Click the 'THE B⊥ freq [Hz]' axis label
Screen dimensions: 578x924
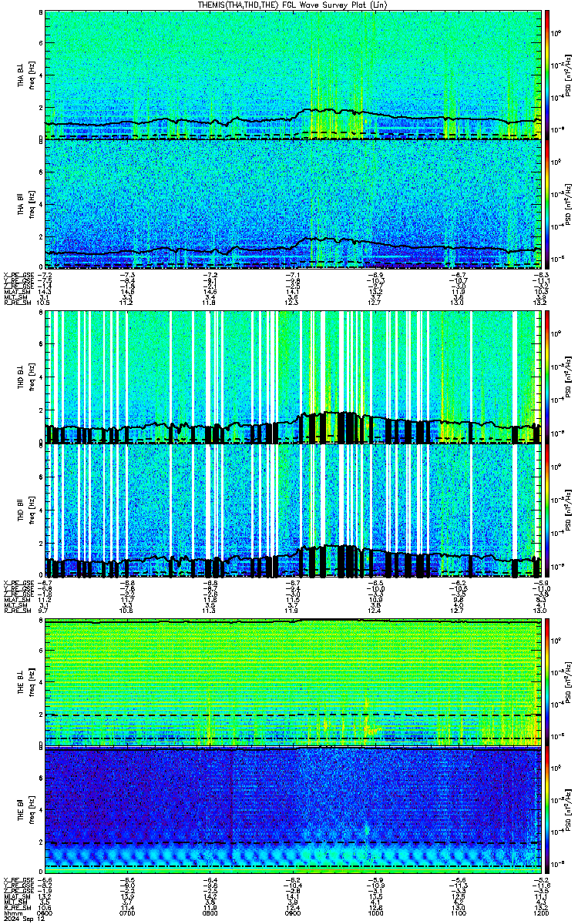pos(25,682)
